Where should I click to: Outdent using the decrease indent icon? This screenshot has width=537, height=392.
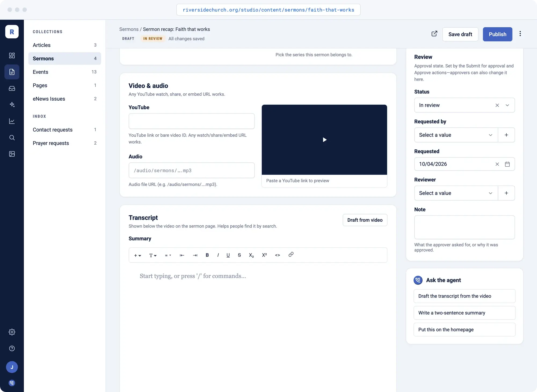(x=182, y=255)
